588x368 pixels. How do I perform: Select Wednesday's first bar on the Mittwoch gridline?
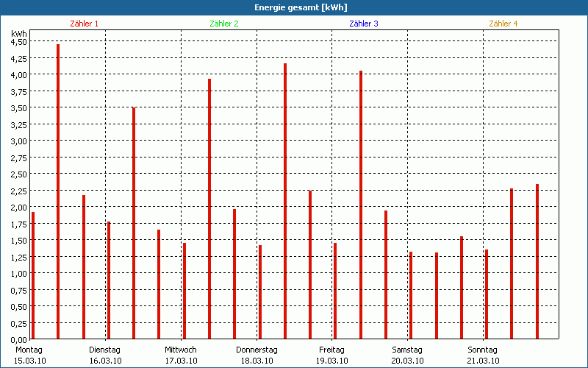pos(184,291)
